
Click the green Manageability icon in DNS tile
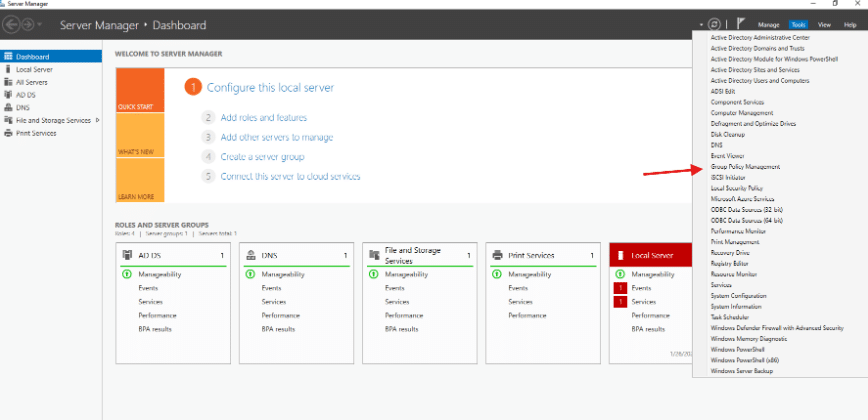pos(250,274)
